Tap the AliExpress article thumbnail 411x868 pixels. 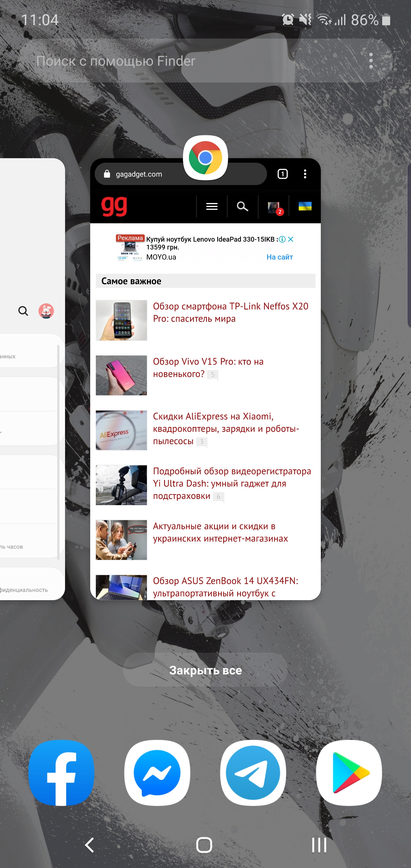[121, 430]
